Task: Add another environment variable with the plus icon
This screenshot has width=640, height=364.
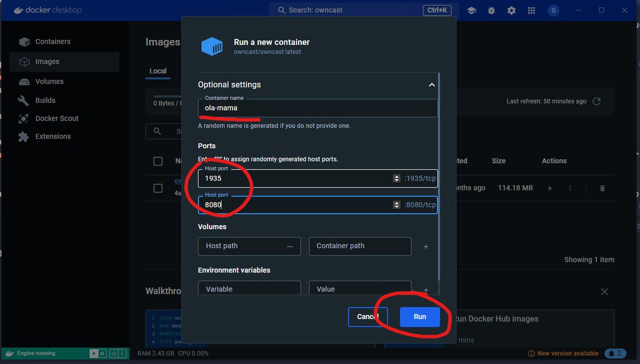Action: [426, 290]
